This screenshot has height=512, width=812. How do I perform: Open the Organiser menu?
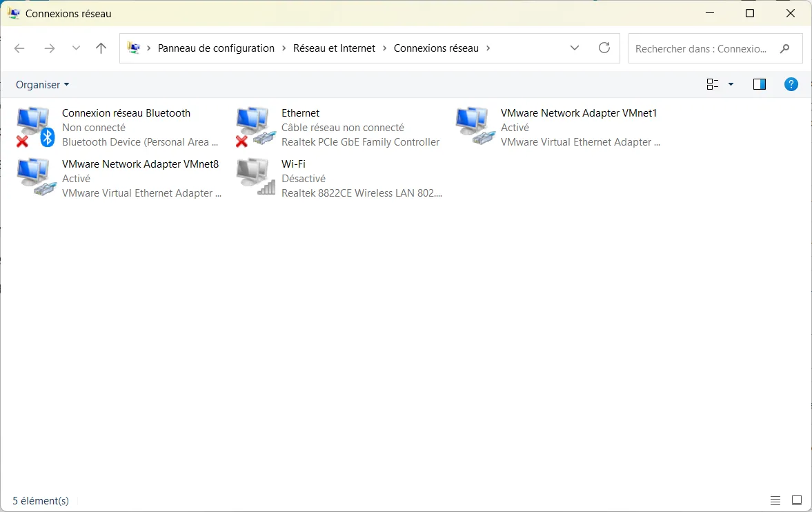[x=42, y=84]
